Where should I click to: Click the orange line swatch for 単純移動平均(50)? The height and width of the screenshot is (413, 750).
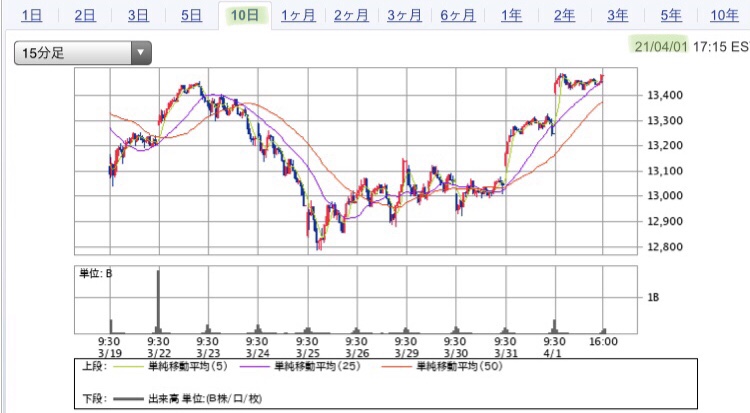coord(397,367)
